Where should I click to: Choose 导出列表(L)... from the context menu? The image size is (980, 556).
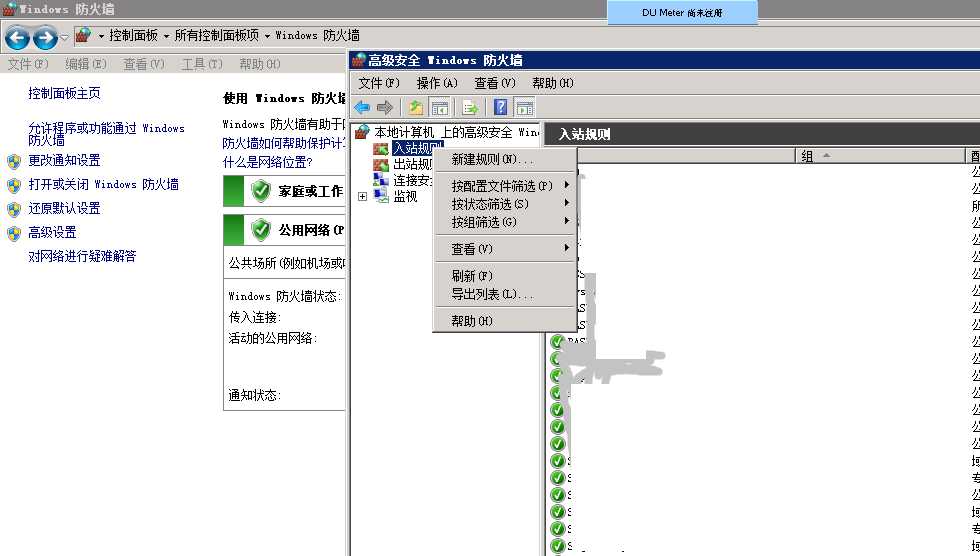click(504, 294)
